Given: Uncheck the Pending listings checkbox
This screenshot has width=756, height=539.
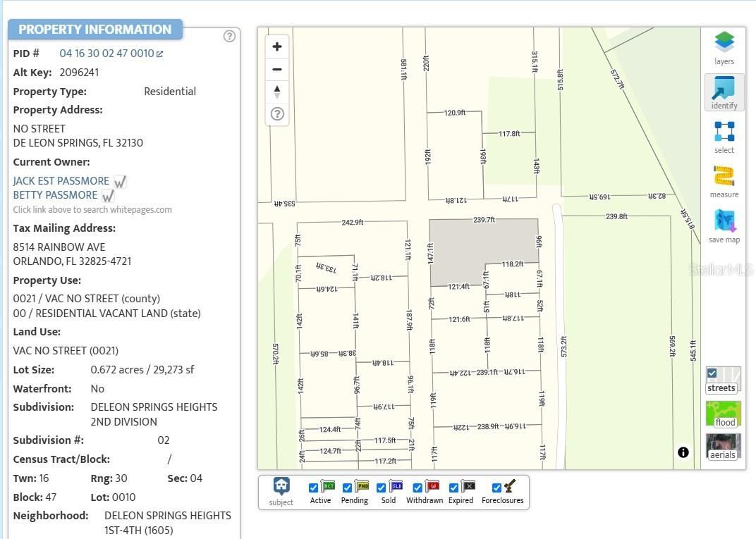Looking at the screenshot, I should tap(347, 488).
